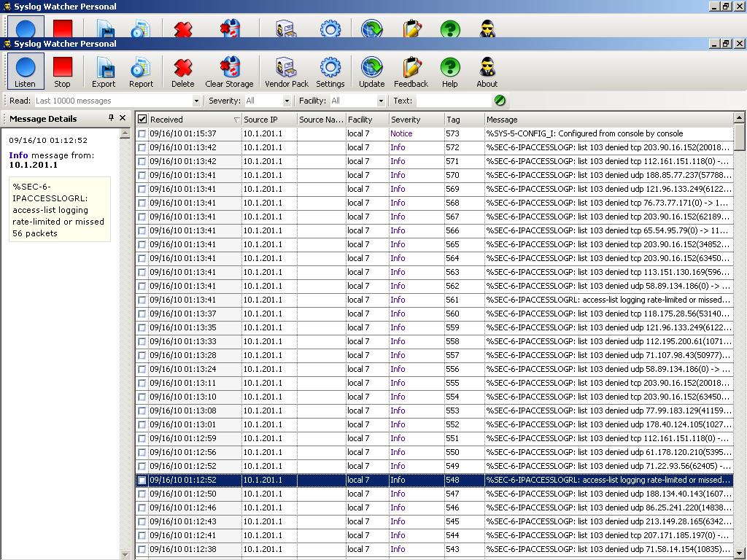Click Settings gear in background window
Viewport: 747px width, 560px height.
point(330,28)
